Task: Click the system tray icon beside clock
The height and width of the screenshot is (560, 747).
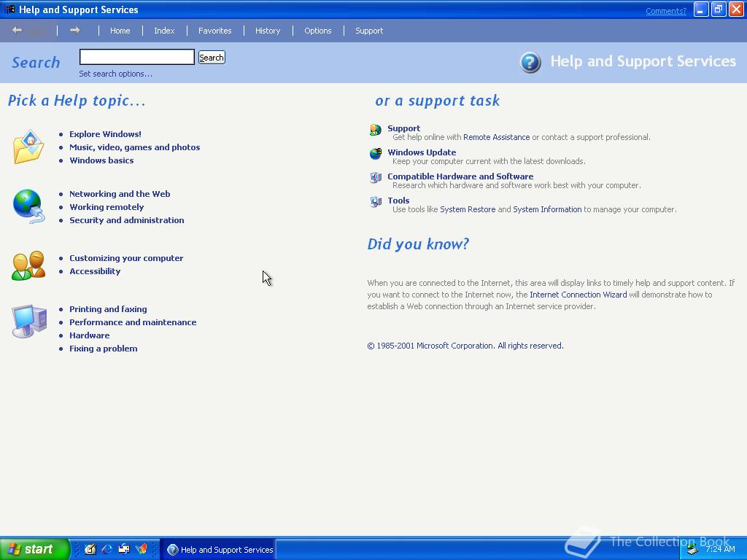Action: point(693,550)
